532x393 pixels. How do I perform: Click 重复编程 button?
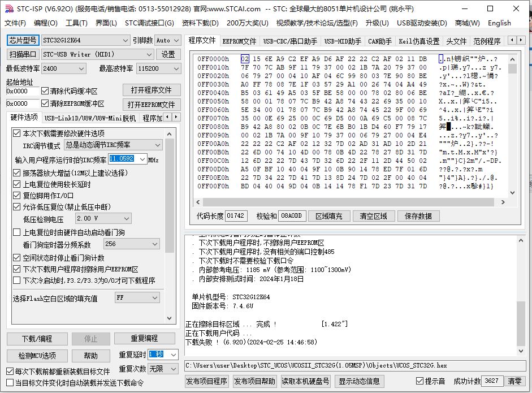tap(144, 338)
